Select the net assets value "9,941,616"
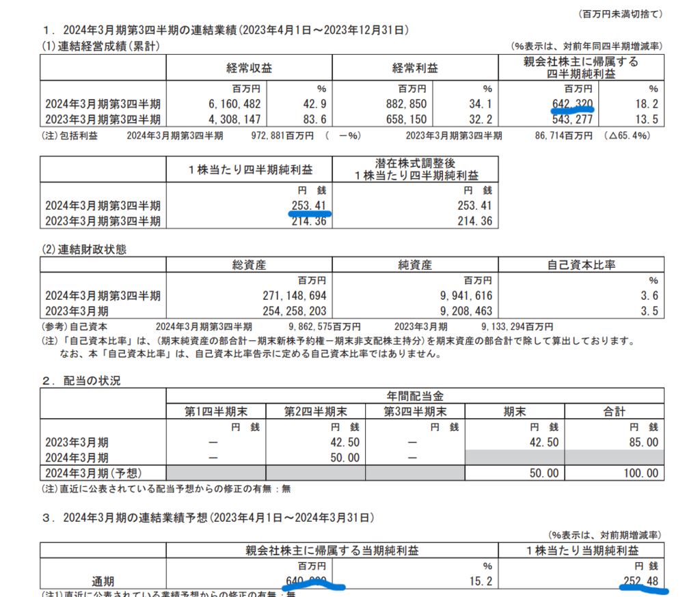The width and height of the screenshot is (700, 597). click(x=466, y=296)
